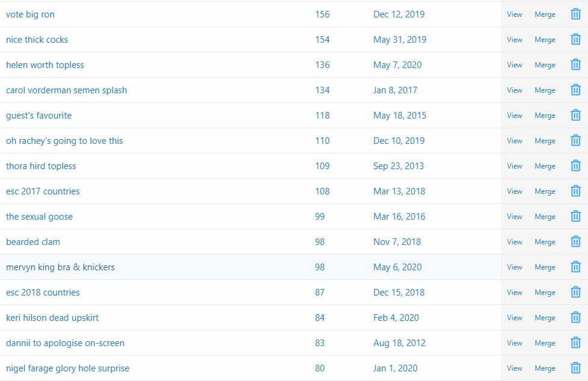Merge the 'bearded clam' tag
This screenshot has height=381, width=588.
545,242
